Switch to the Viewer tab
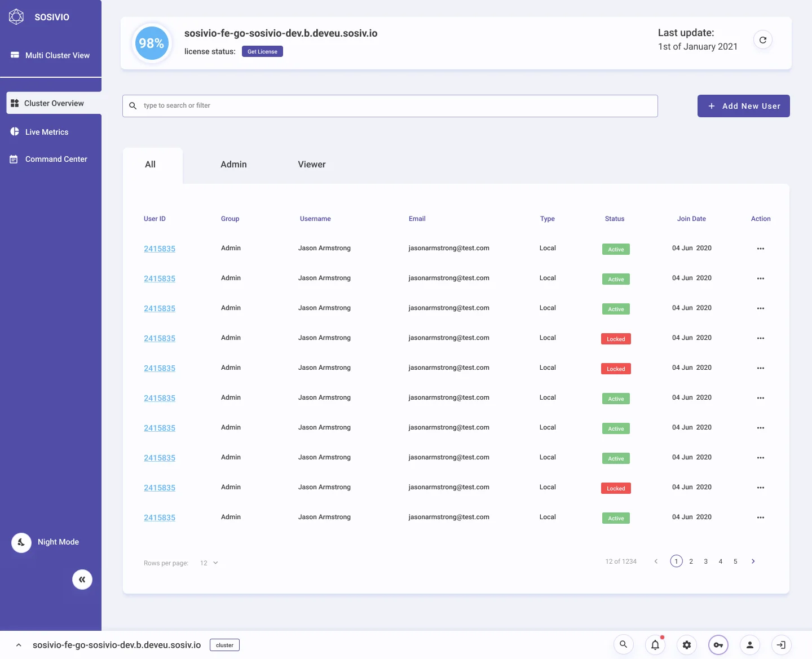Viewport: 812px width, 659px height. [312, 165]
